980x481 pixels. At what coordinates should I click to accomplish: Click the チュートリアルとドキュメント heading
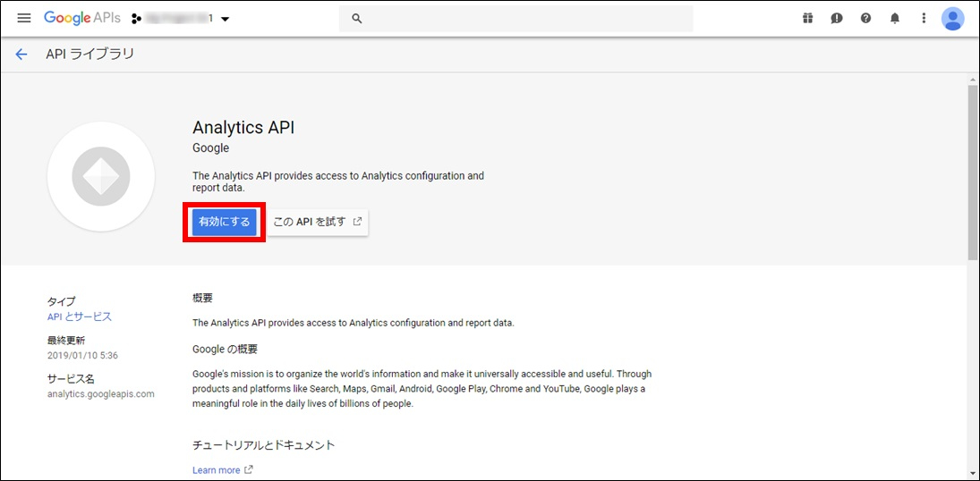point(264,445)
